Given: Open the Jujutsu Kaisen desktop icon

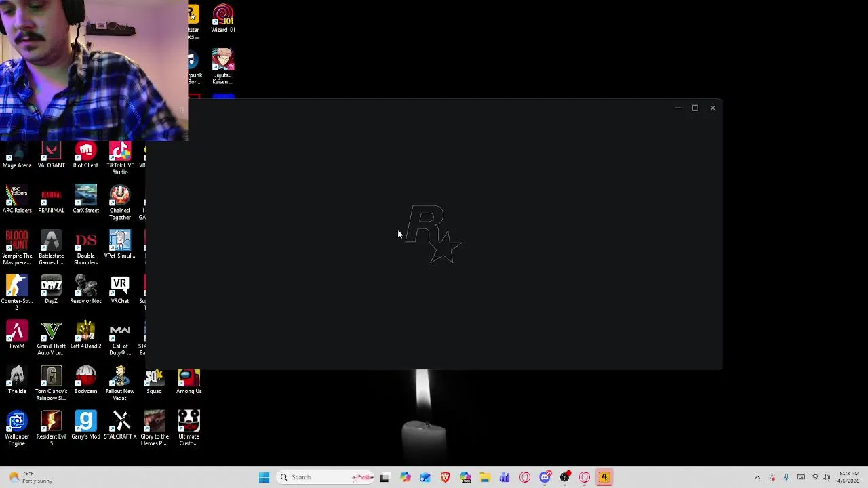Looking at the screenshot, I should (x=223, y=66).
